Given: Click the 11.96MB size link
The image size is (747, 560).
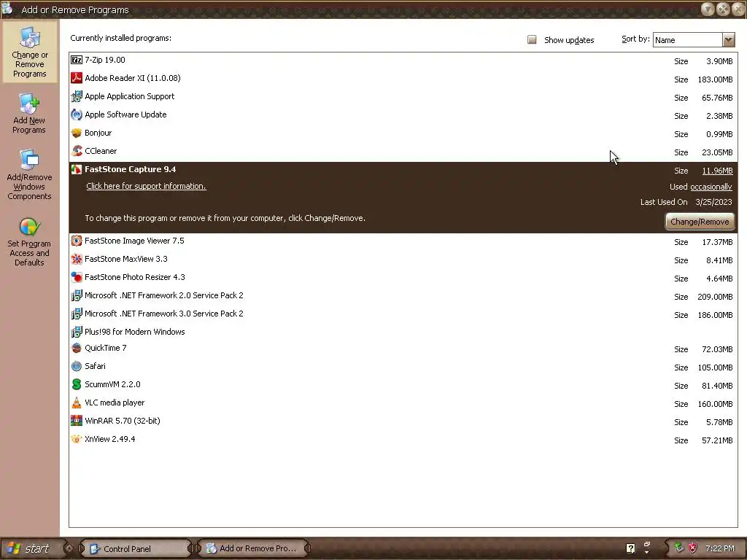Looking at the screenshot, I should point(717,171).
